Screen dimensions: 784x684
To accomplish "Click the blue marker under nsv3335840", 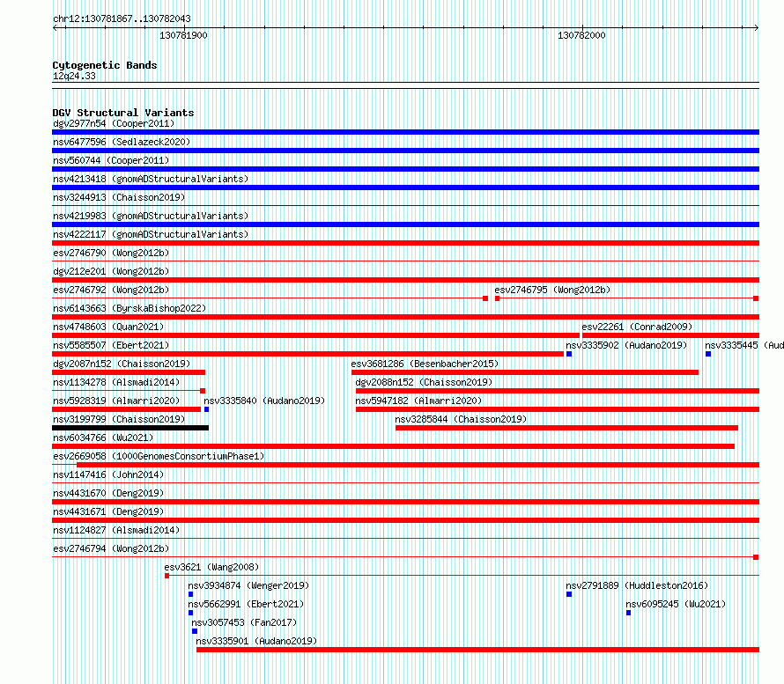I will 206,409.
